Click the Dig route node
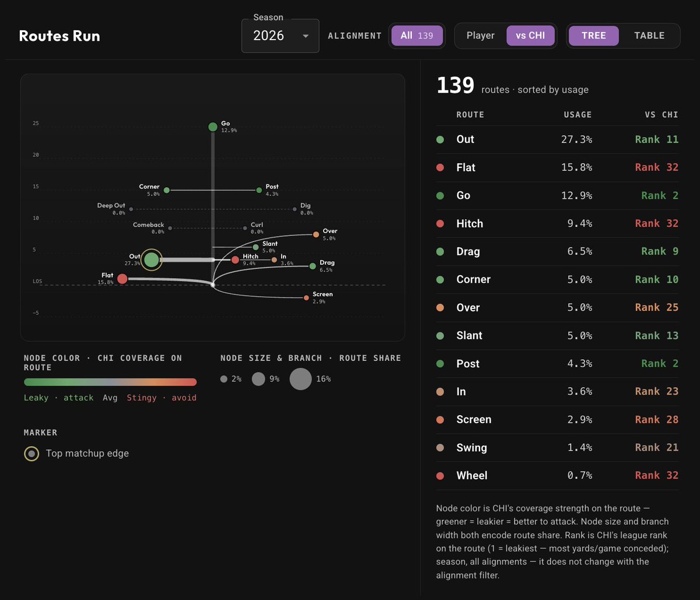 pyautogui.click(x=296, y=209)
